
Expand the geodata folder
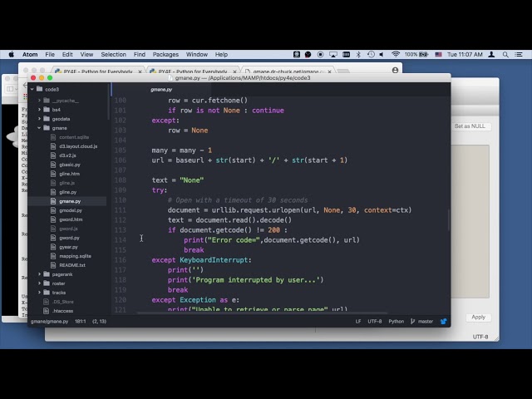pos(39,119)
